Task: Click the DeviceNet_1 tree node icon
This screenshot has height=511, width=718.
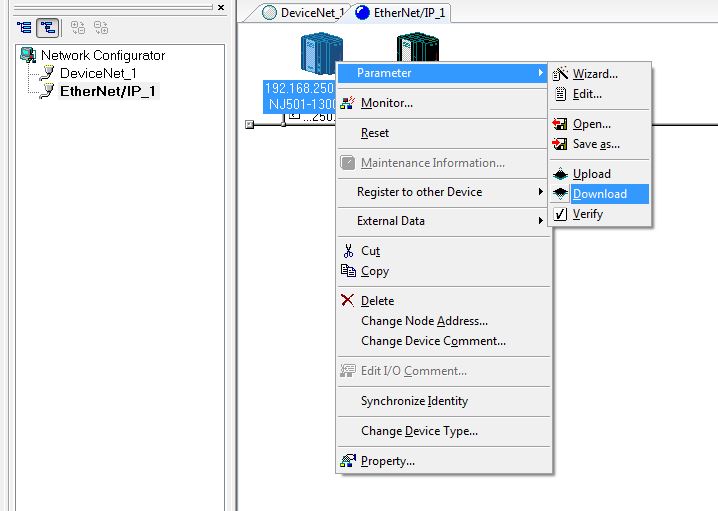Action: [47, 73]
